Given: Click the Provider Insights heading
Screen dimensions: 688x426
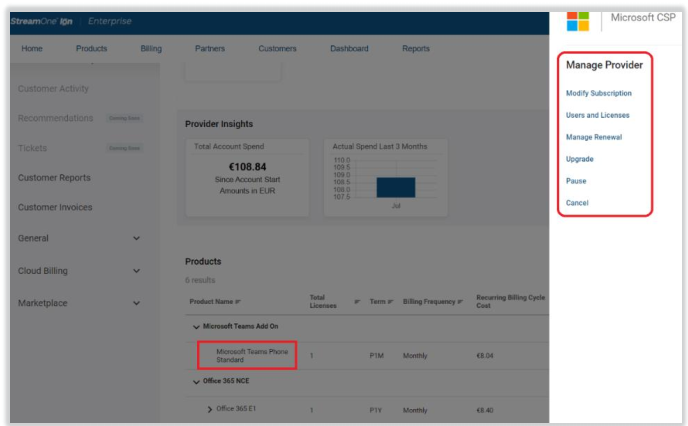Looking at the screenshot, I should [x=219, y=124].
